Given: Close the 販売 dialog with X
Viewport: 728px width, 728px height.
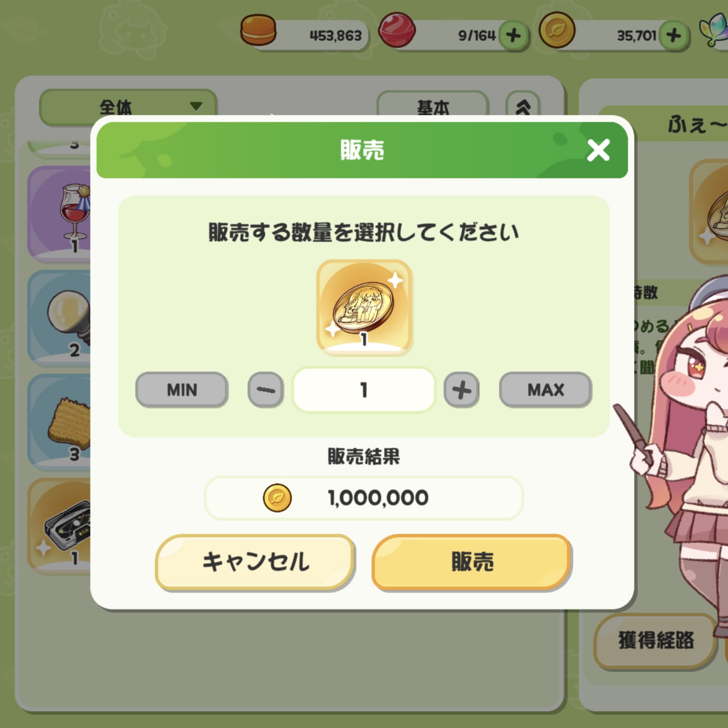Looking at the screenshot, I should coord(598,150).
